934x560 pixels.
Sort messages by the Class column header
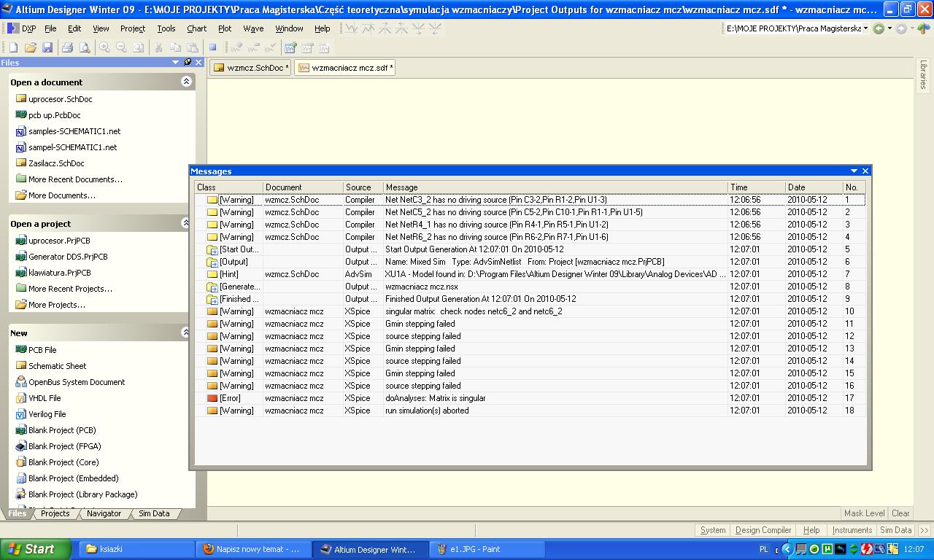coord(228,187)
